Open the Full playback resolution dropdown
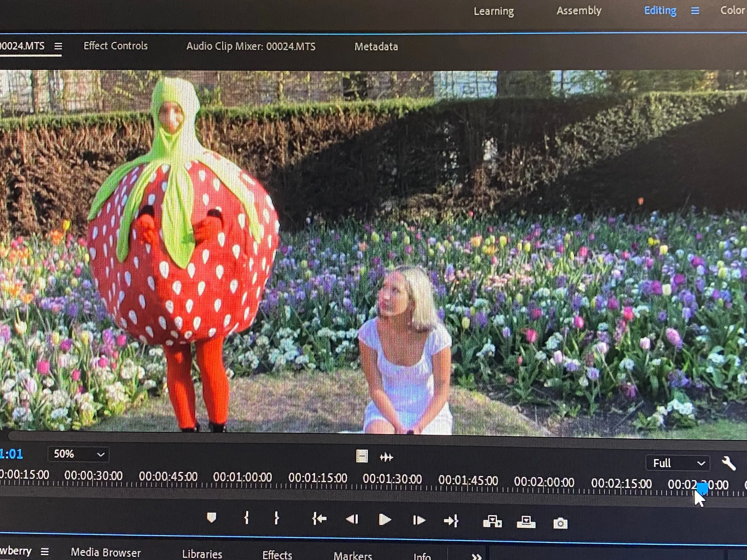747x560 pixels. (x=677, y=463)
